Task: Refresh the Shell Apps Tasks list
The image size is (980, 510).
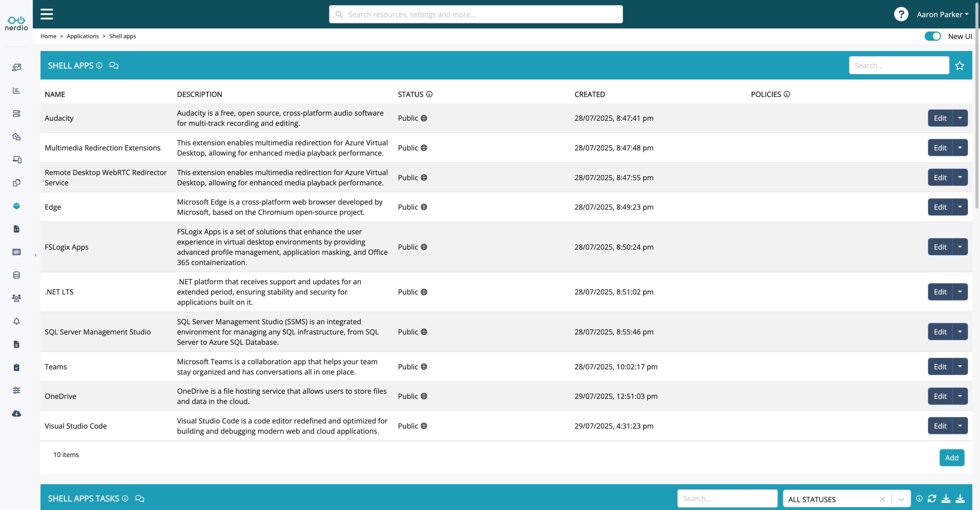Action: (932, 498)
